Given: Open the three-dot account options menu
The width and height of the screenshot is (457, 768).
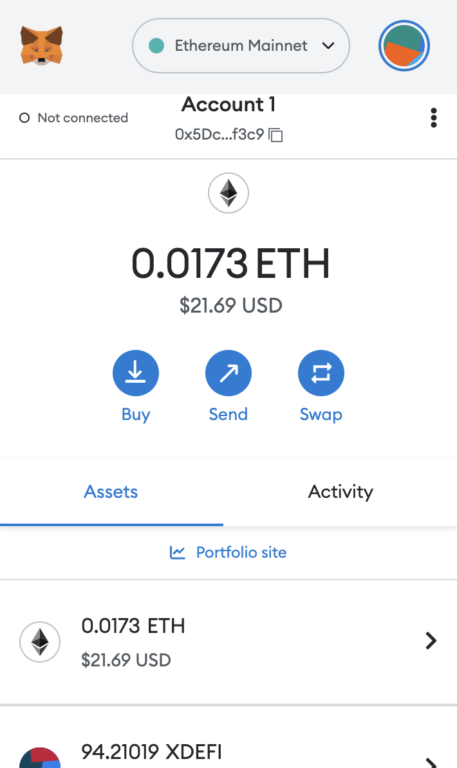Looking at the screenshot, I should tap(433, 118).
